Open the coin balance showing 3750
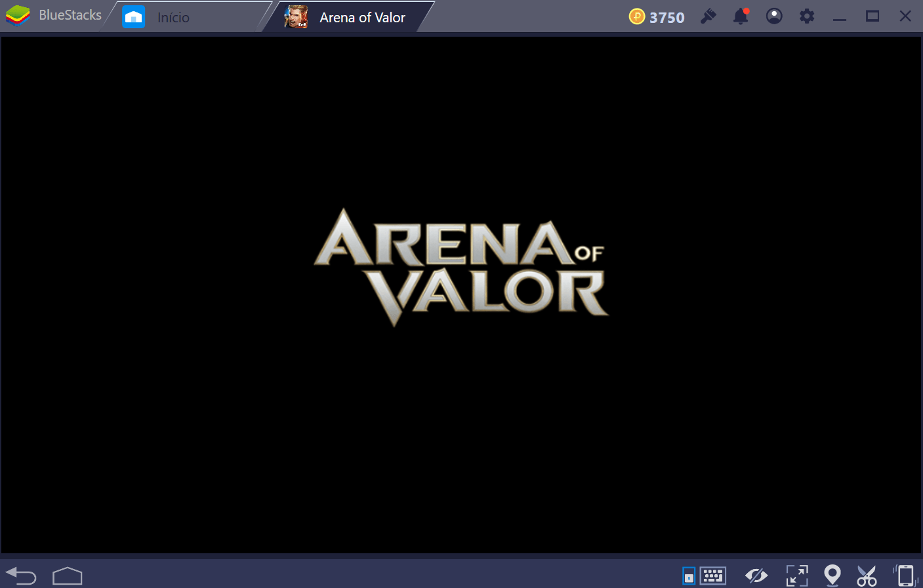The image size is (923, 588). click(657, 17)
